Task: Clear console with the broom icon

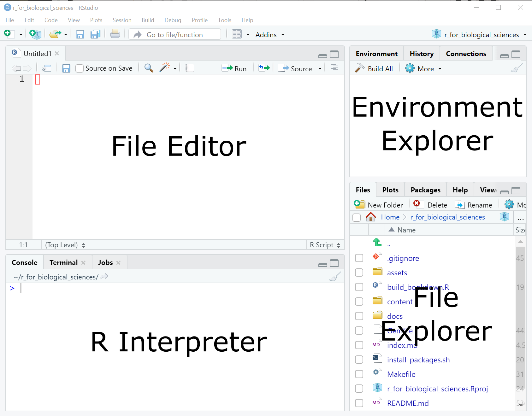Action: 335,277
